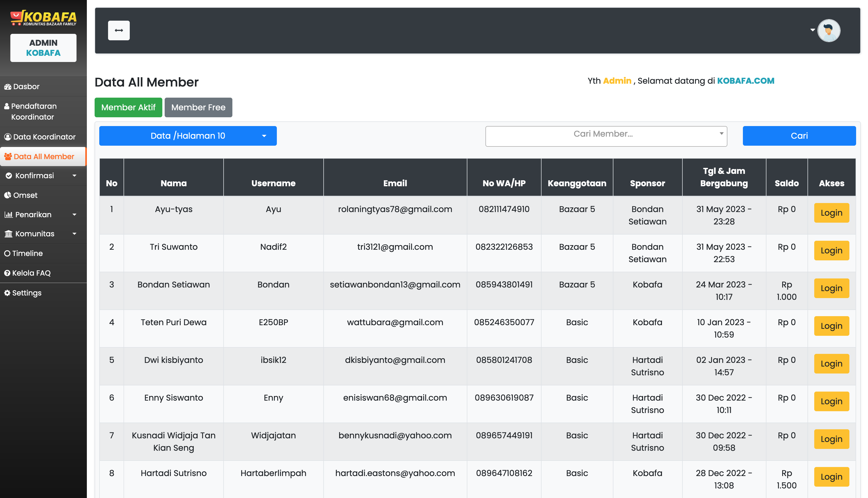868x498 pixels.
Task: Click the Admin name in greeting
Action: point(617,81)
